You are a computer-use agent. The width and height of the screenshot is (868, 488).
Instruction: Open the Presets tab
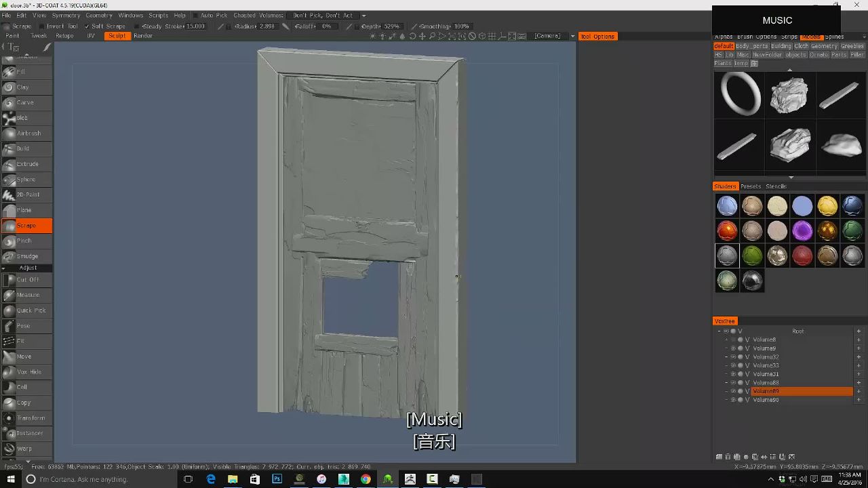751,186
